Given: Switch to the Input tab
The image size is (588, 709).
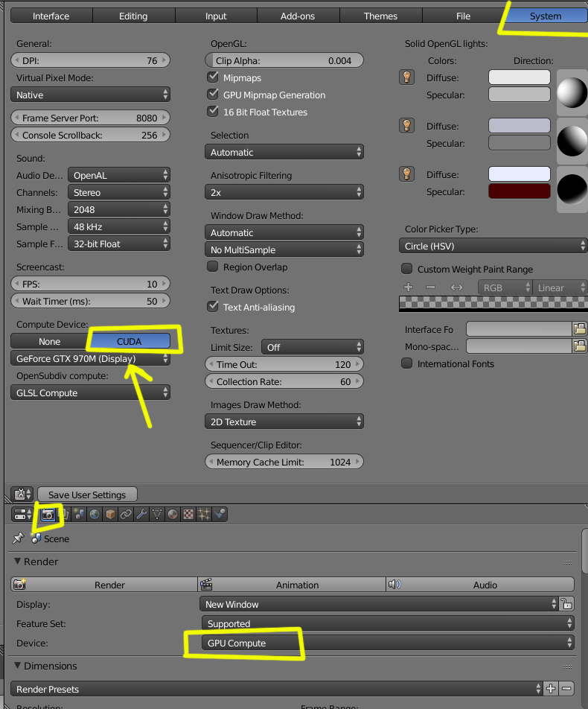Looking at the screenshot, I should click(x=216, y=16).
